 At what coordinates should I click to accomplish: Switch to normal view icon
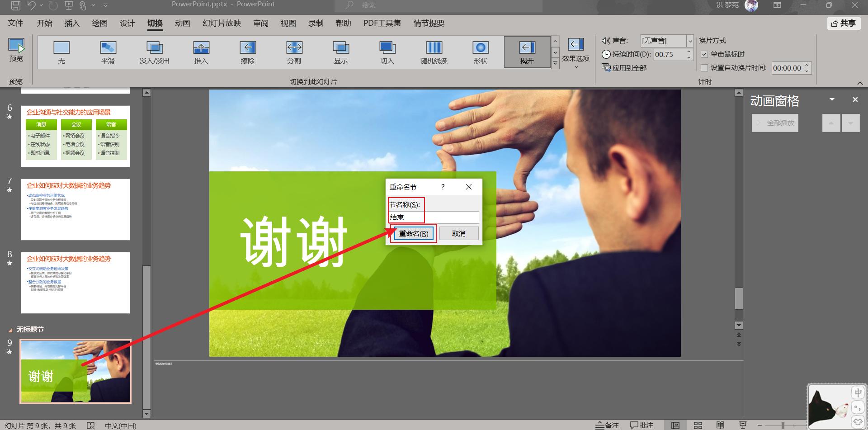tap(675, 425)
